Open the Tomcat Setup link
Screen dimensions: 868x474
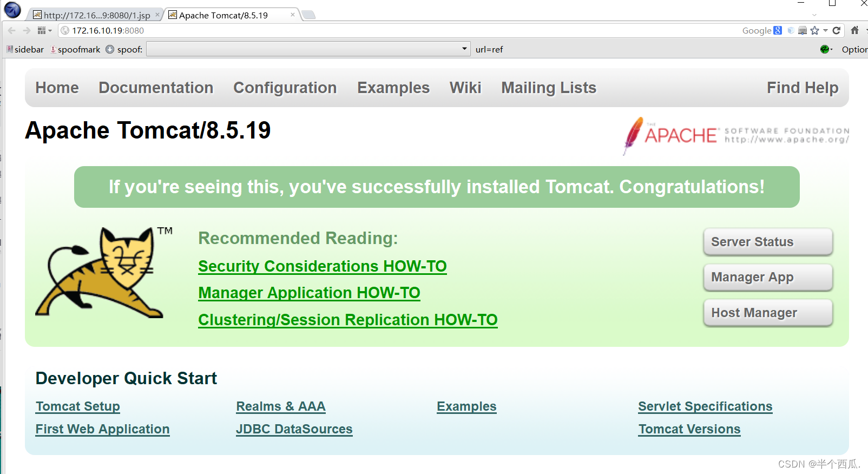tap(78, 406)
